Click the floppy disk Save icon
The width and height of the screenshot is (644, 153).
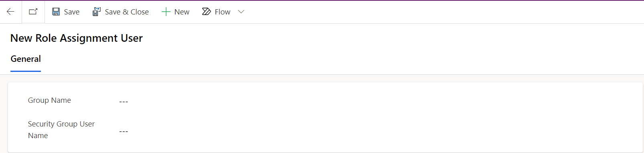[56, 12]
